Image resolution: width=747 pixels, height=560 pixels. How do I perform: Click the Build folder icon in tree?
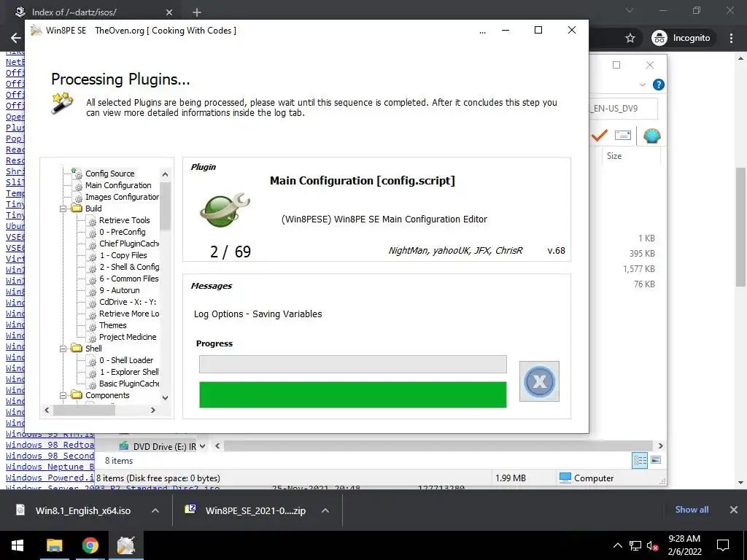(76, 209)
